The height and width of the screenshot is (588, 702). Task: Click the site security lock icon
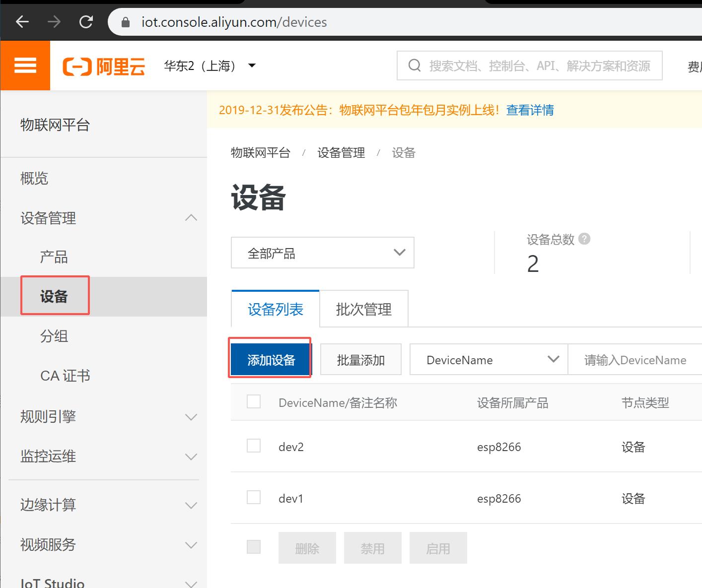(125, 22)
